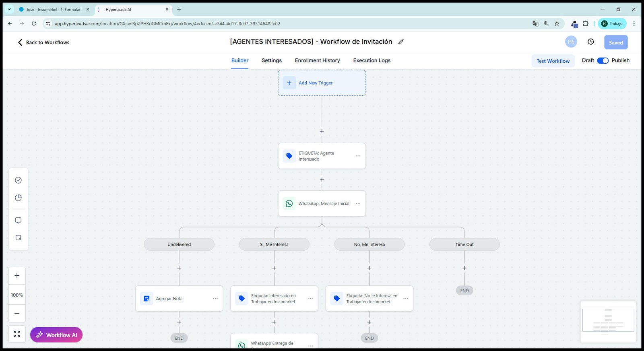Open version history clock icon
644x351 pixels.
pyautogui.click(x=591, y=42)
